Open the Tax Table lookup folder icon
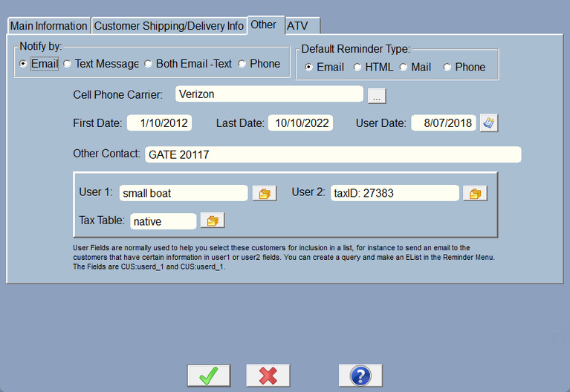 coord(213,220)
